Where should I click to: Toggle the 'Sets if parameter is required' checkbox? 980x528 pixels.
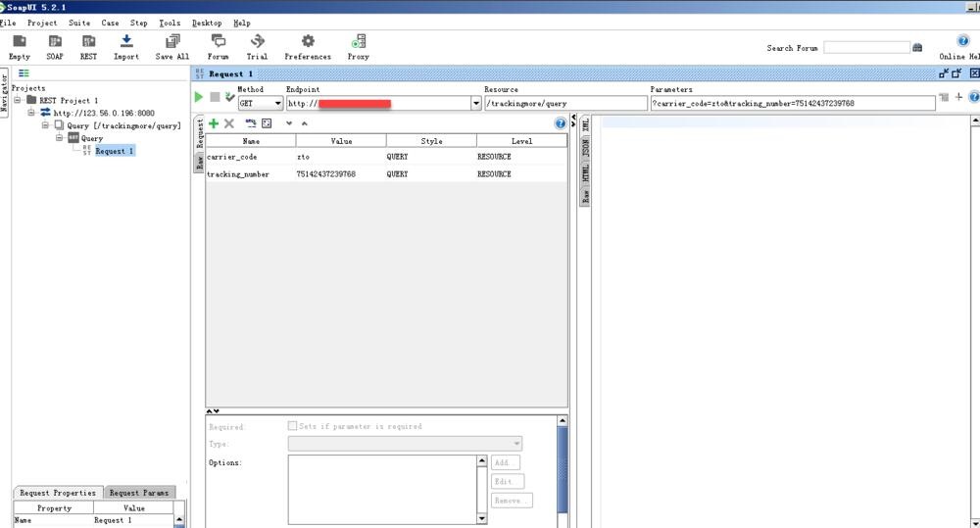click(292, 425)
